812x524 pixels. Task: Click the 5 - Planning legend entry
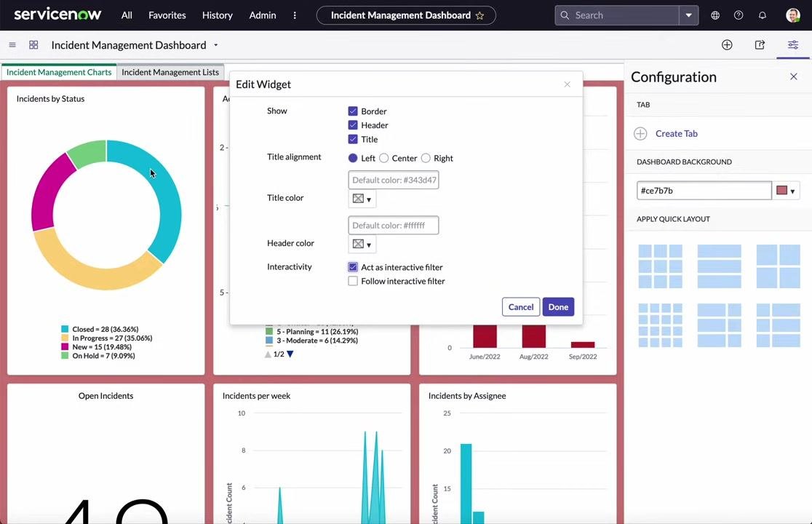point(311,331)
